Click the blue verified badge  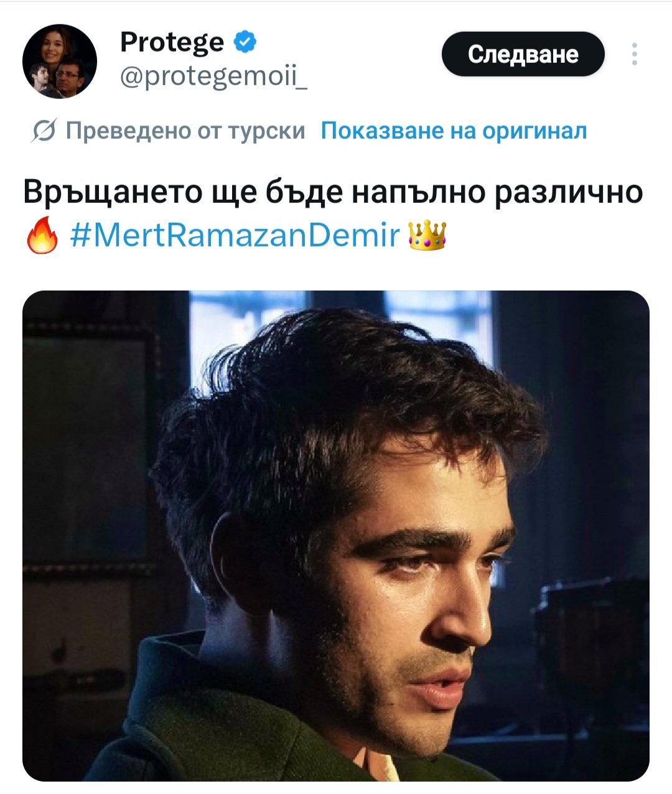tap(245, 42)
